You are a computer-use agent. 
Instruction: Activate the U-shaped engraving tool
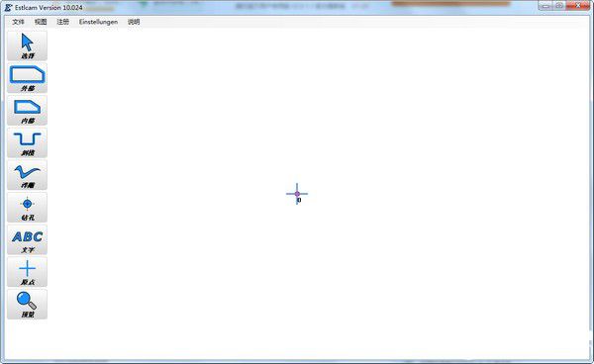(27, 142)
